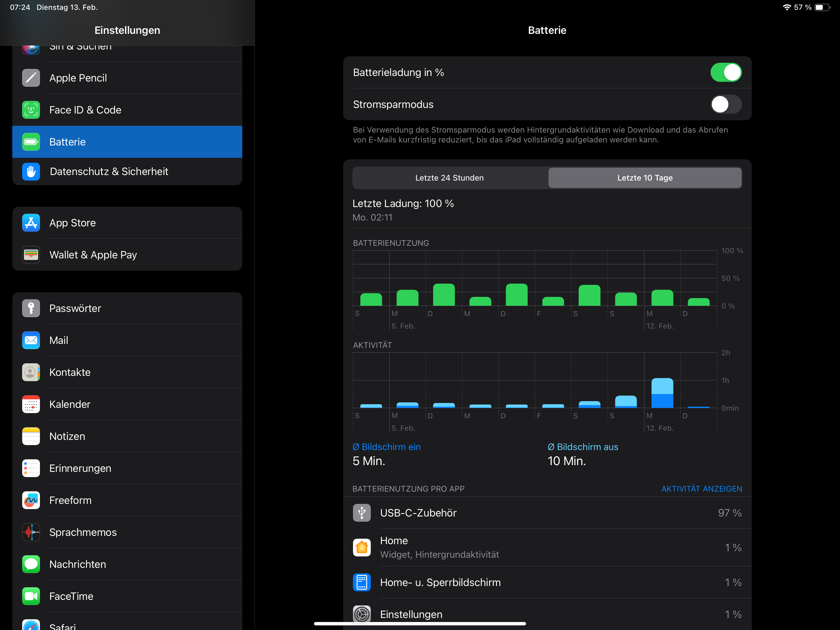Open the App Store icon
Viewport: 840px width, 630px height.
[31, 223]
